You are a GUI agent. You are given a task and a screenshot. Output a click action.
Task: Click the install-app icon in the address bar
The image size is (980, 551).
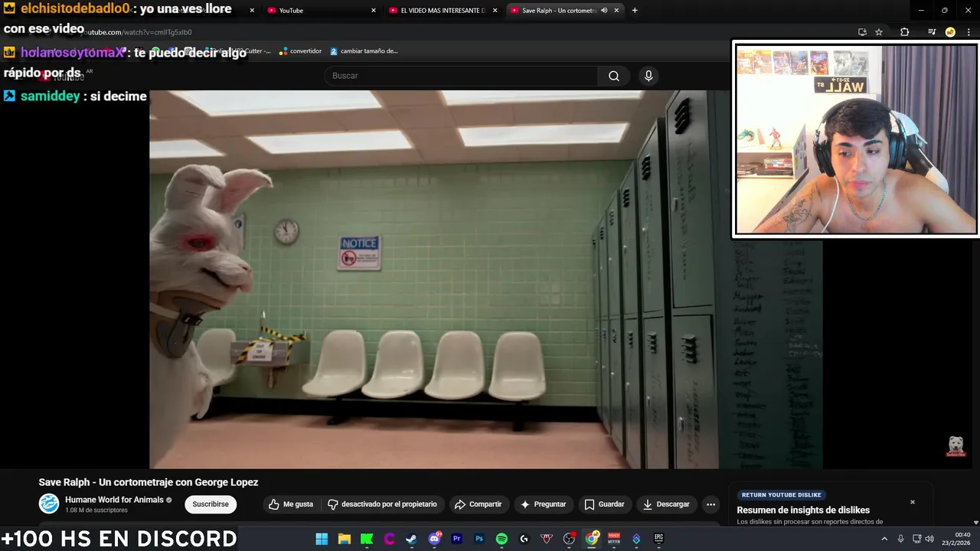[x=862, y=32]
